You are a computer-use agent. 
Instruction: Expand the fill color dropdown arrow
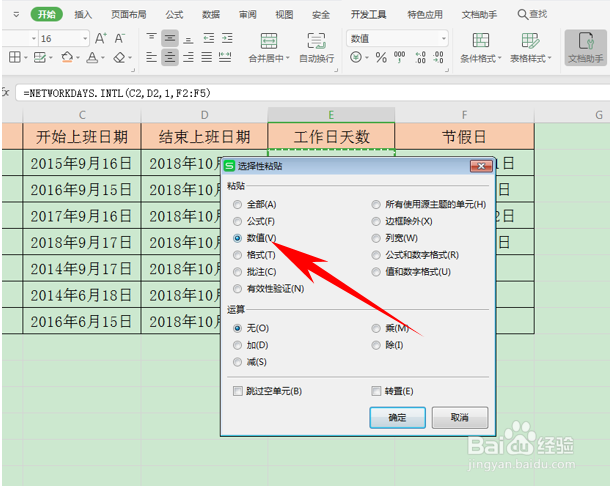pyautogui.click(x=78, y=58)
